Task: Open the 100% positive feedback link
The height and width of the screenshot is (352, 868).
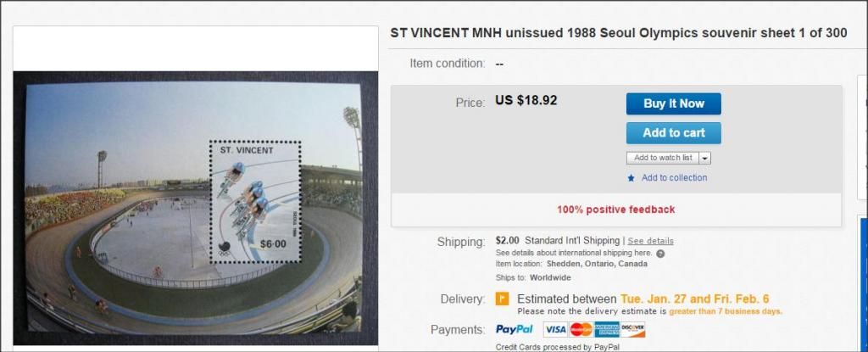Action: pos(615,210)
